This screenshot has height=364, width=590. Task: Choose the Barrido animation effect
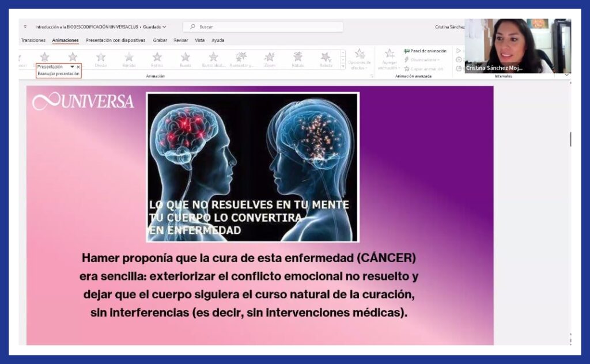click(129, 60)
